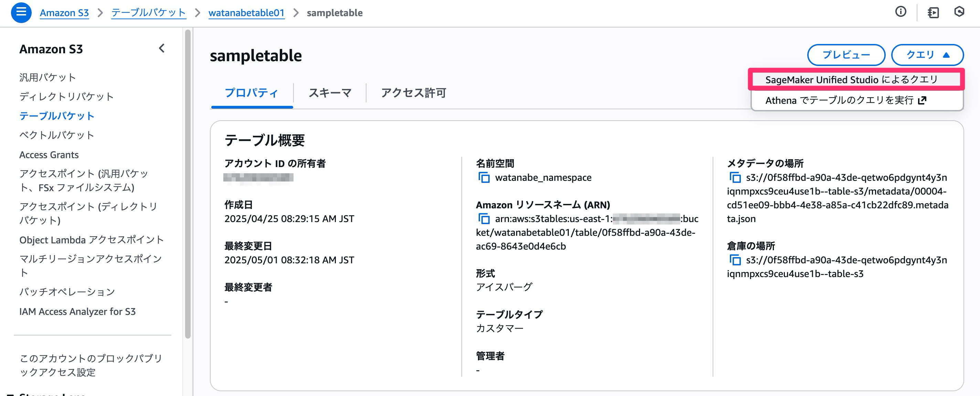Open the hamburger navigation menu
The width and height of the screenshot is (980, 396).
[x=21, y=12]
